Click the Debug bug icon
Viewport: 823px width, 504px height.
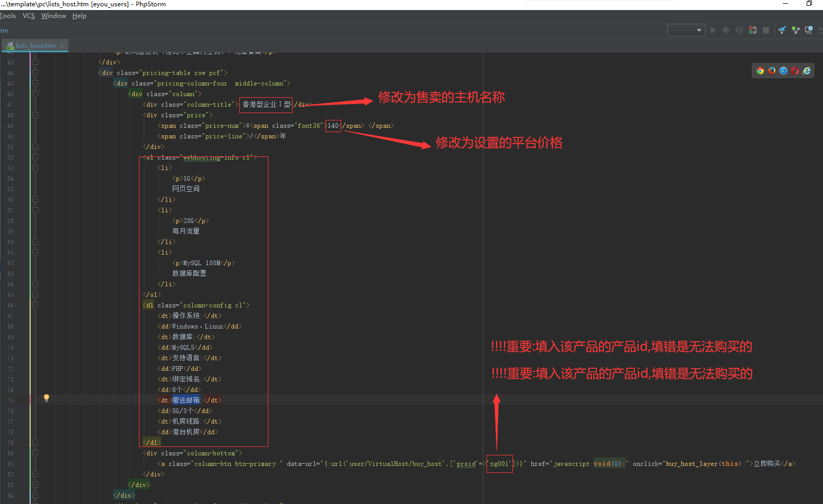pos(726,30)
